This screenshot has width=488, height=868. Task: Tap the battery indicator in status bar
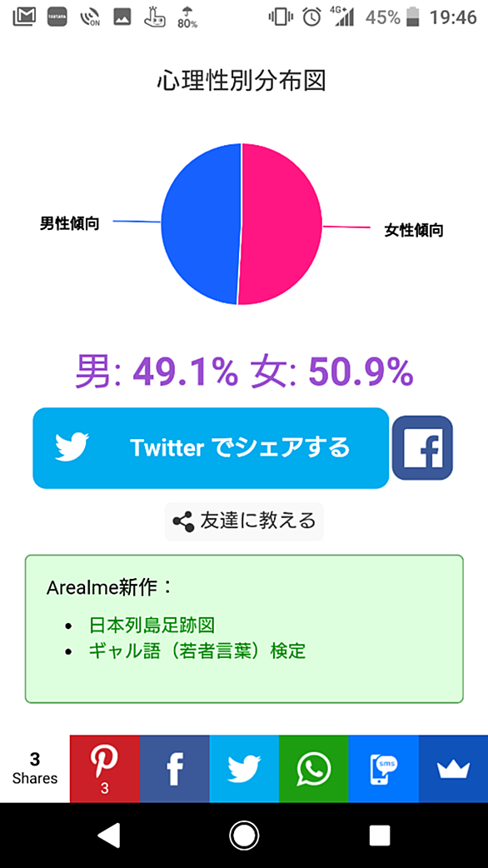pos(413,17)
